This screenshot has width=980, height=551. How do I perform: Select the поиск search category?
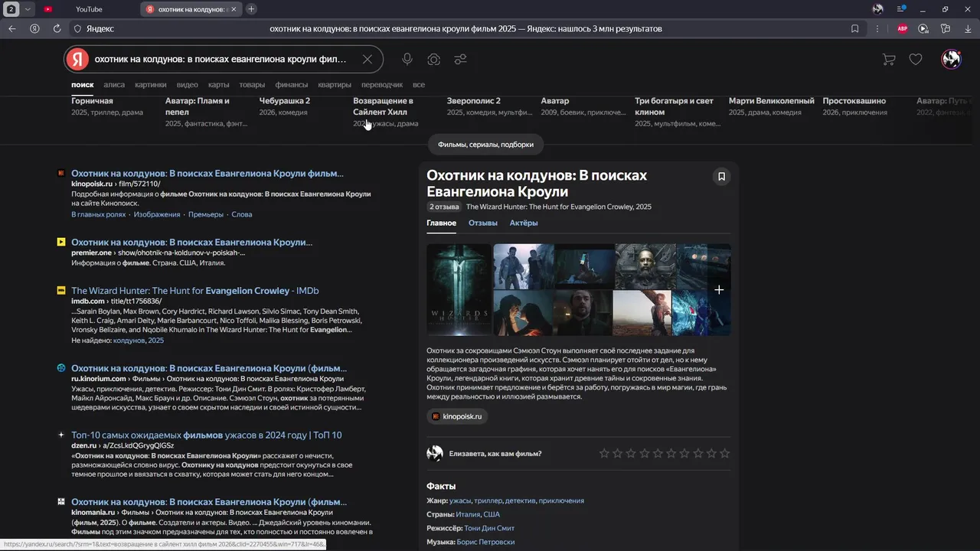83,85
